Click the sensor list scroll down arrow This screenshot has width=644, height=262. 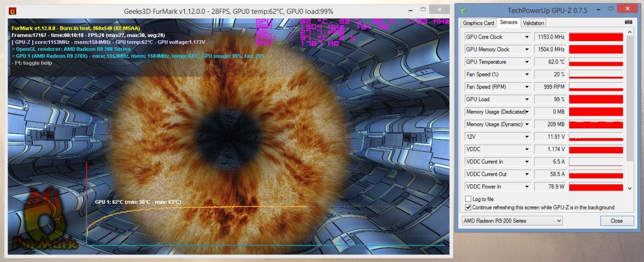point(631,189)
